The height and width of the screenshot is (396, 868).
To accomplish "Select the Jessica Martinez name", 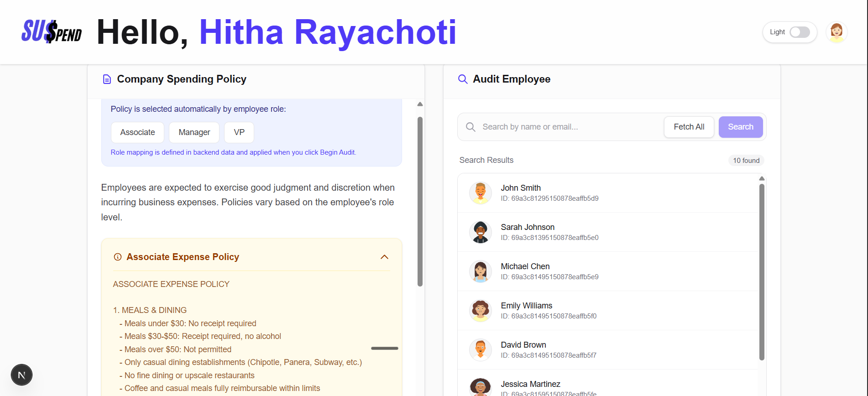I will coord(530,384).
